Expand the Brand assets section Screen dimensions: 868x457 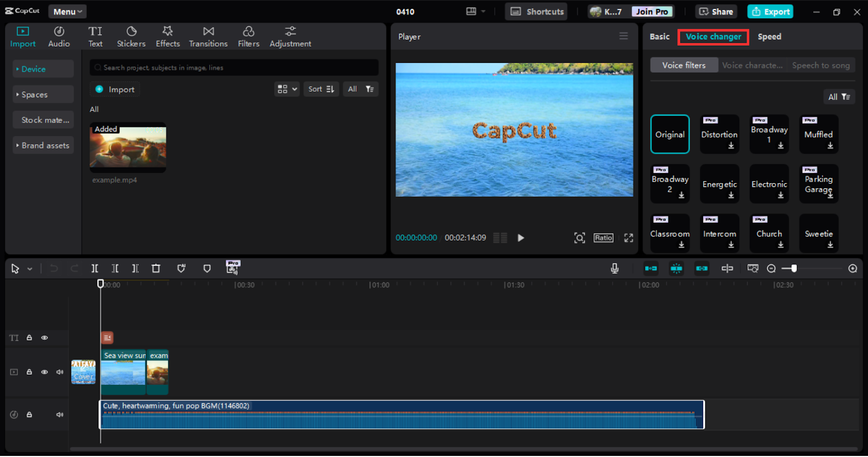[x=43, y=145]
